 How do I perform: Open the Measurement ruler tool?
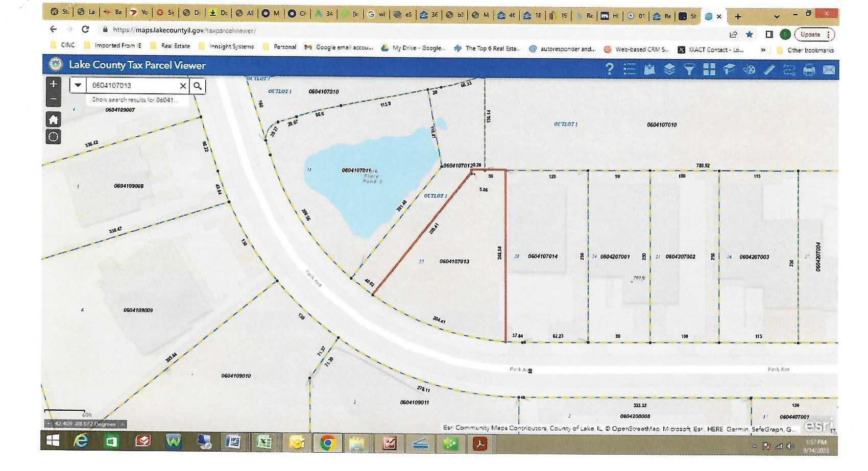[769, 69]
